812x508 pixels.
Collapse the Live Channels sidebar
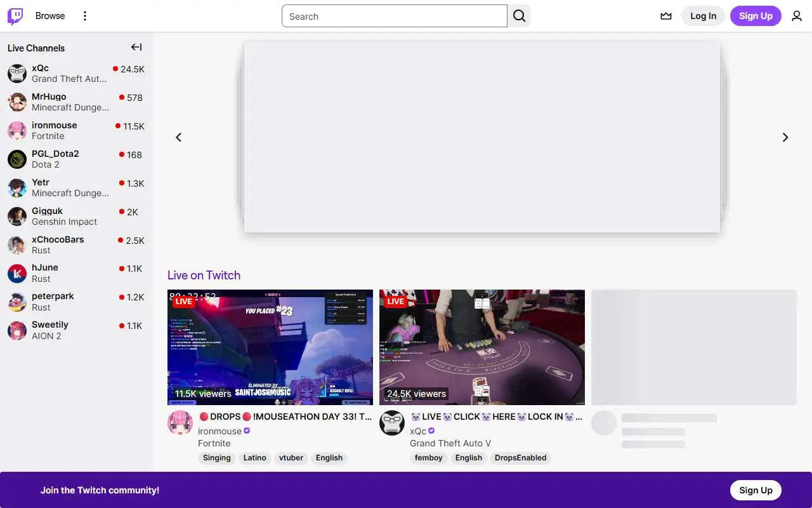click(136, 47)
